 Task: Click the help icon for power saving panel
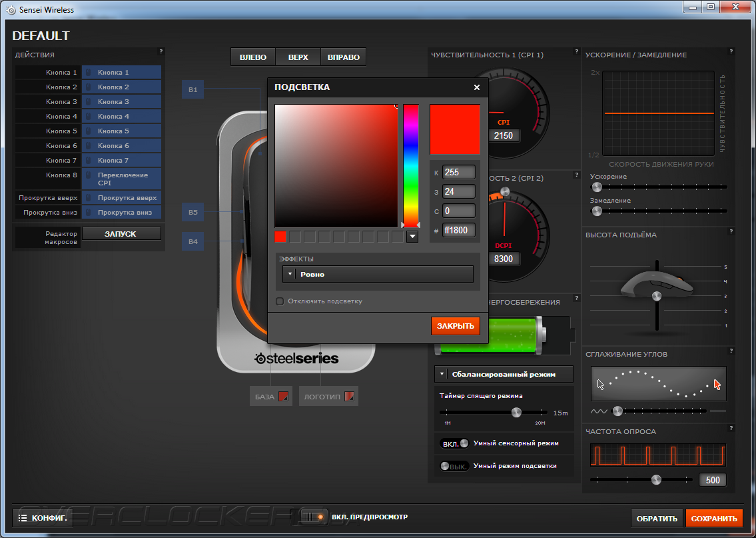(x=577, y=298)
